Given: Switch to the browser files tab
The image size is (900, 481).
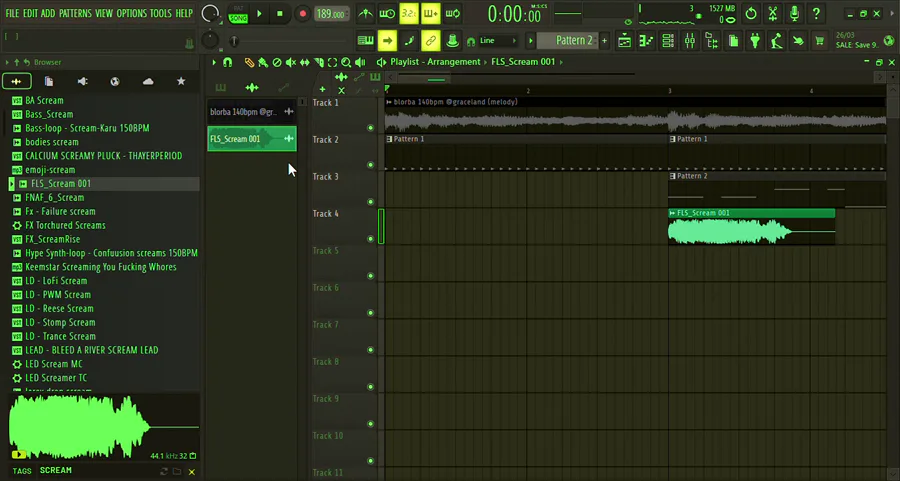Looking at the screenshot, I should (49, 82).
